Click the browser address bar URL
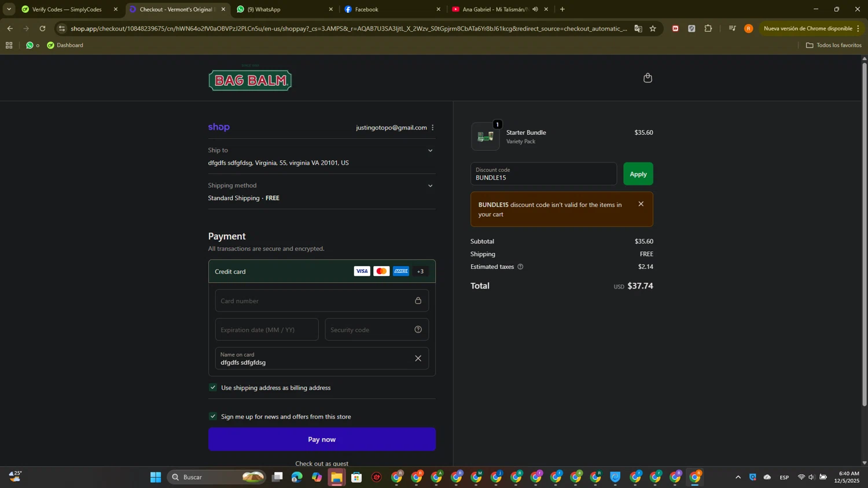The height and width of the screenshot is (488, 868). click(348, 28)
